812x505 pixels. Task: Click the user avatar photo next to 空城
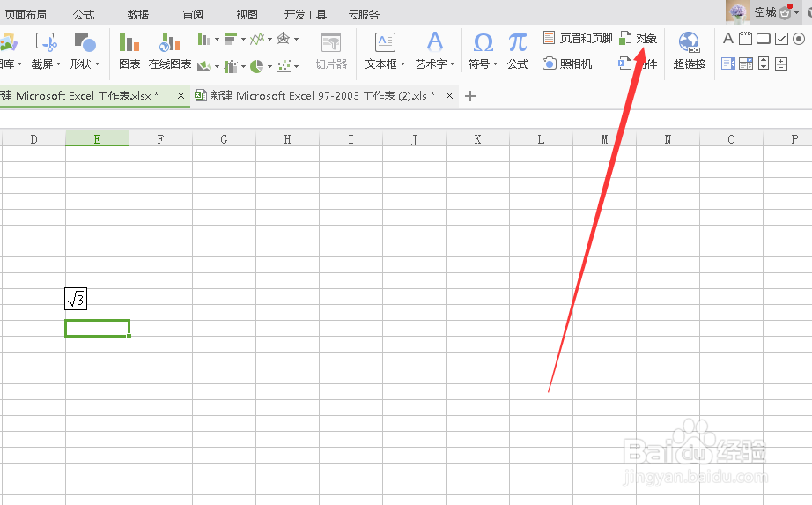coord(737,12)
